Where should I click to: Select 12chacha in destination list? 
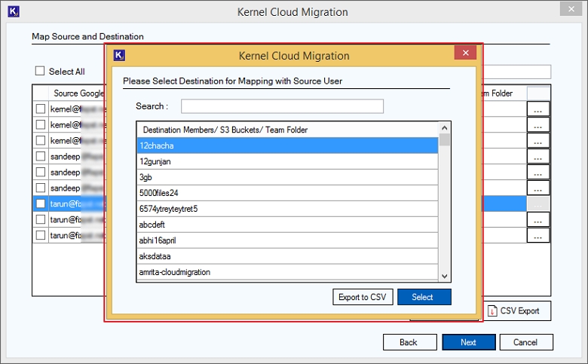coord(287,145)
